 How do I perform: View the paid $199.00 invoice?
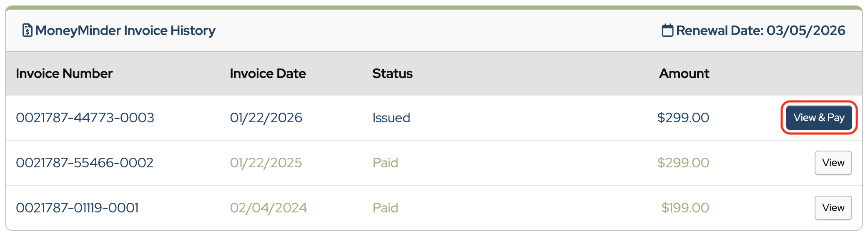tap(833, 208)
